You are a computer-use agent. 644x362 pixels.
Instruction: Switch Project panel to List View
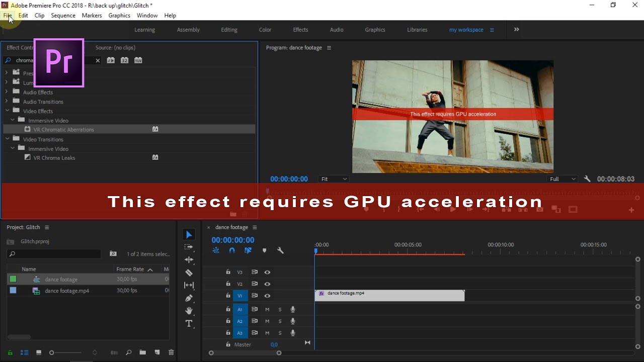pos(24,353)
